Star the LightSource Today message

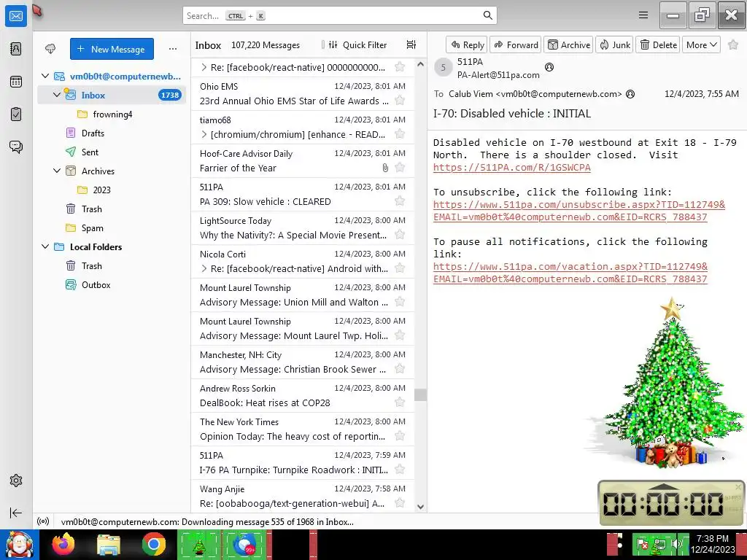(x=400, y=235)
